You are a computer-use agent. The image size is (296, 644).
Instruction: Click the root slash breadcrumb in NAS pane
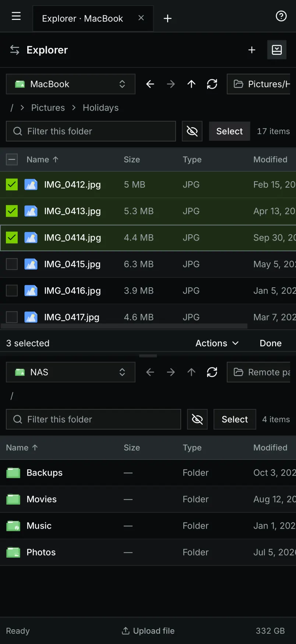click(x=12, y=396)
